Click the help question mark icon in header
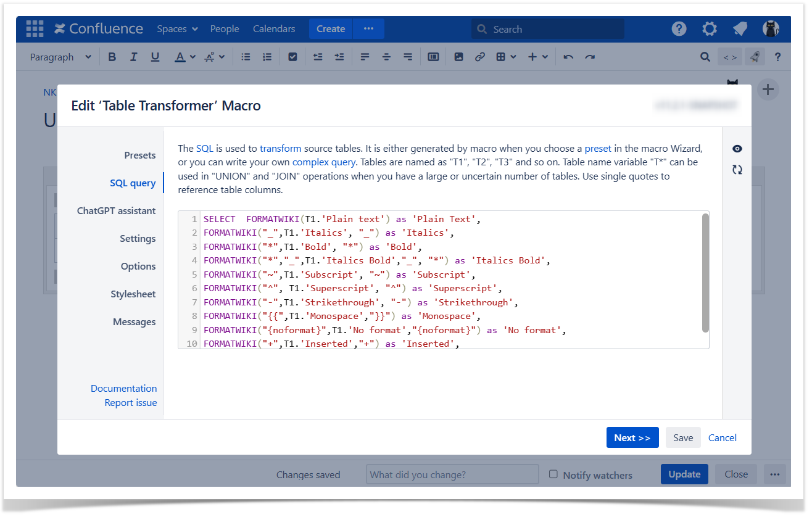Screen dimensions: 812x517 pyautogui.click(x=679, y=29)
